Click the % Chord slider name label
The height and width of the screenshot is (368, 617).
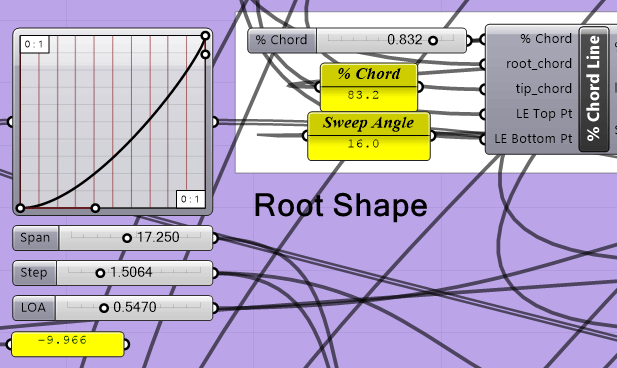click(281, 40)
